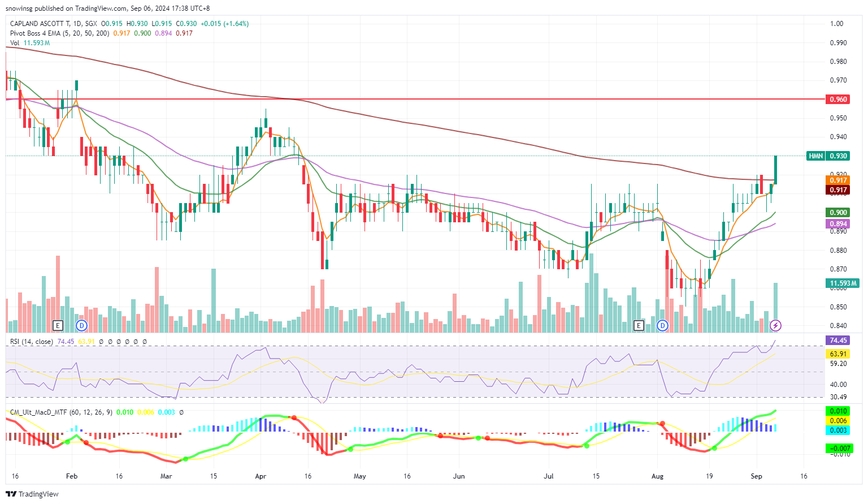Click the 40.00 RSI scale value

838,385
